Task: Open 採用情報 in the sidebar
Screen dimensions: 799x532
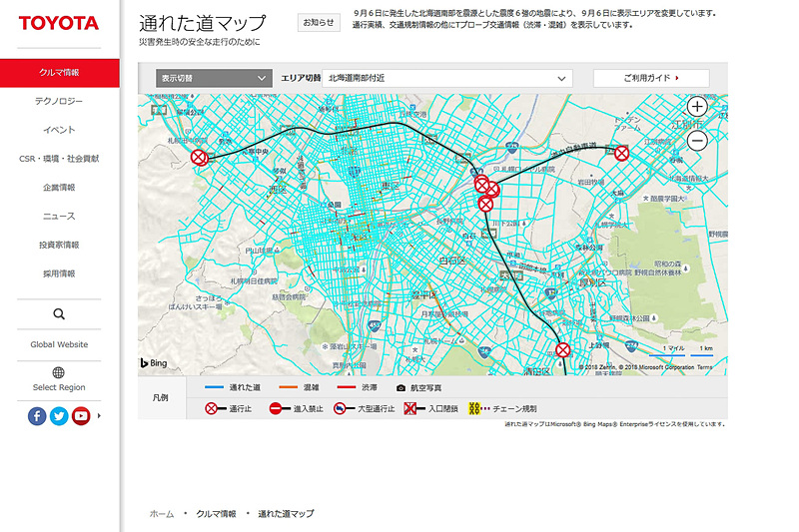Action: (59, 273)
